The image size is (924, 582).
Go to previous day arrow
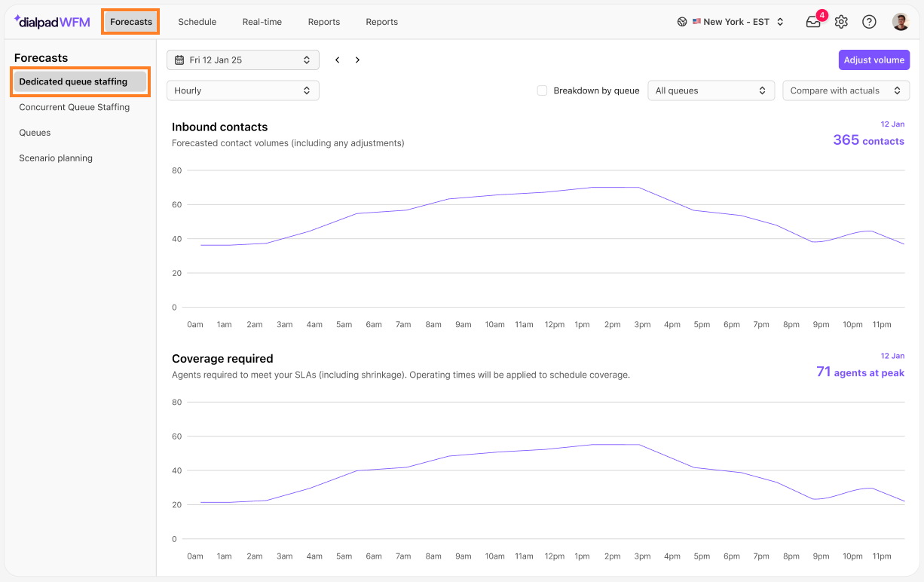tap(338, 60)
